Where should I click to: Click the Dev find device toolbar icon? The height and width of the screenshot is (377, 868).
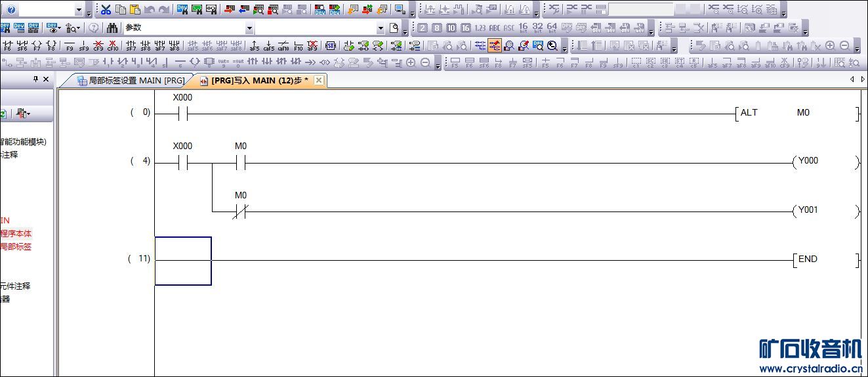pos(181,9)
